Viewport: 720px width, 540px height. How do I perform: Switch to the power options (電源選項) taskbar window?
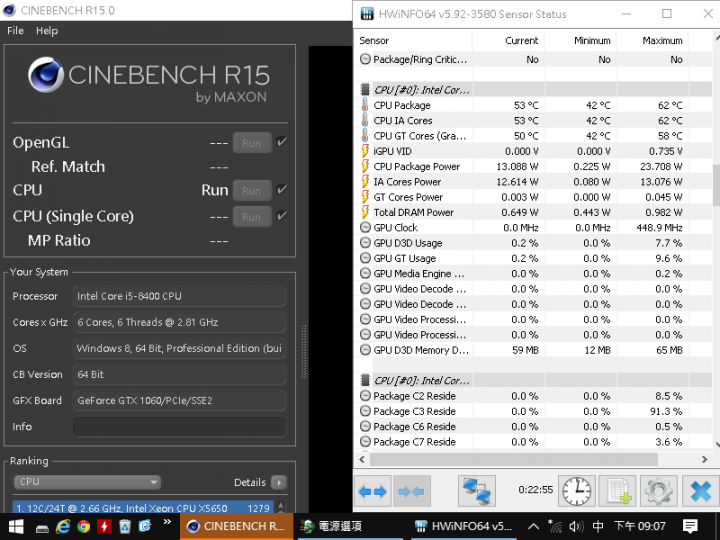click(352, 526)
